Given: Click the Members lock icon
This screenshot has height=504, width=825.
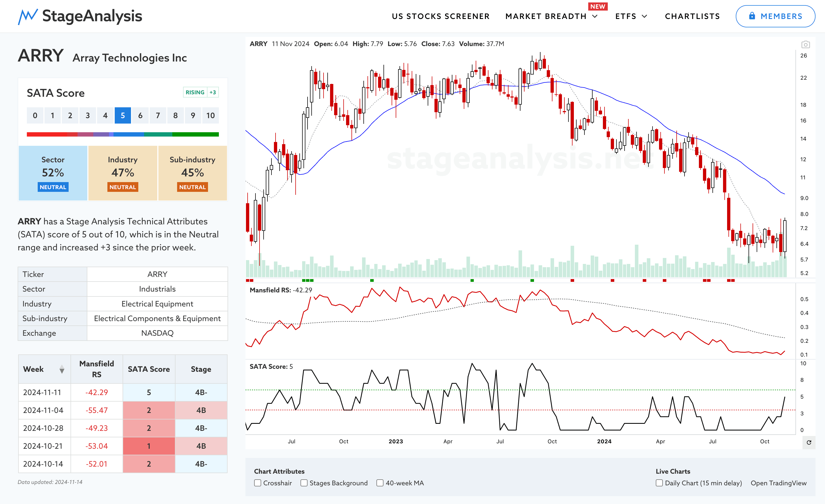Looking at the screenshot, I should click(x=752, y=16).
